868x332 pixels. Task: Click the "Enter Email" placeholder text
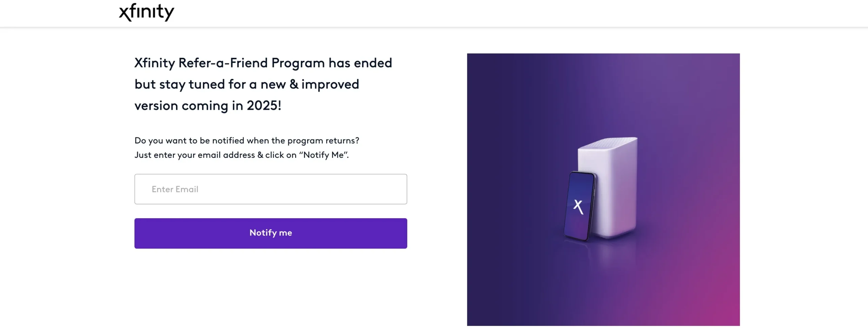175,189
